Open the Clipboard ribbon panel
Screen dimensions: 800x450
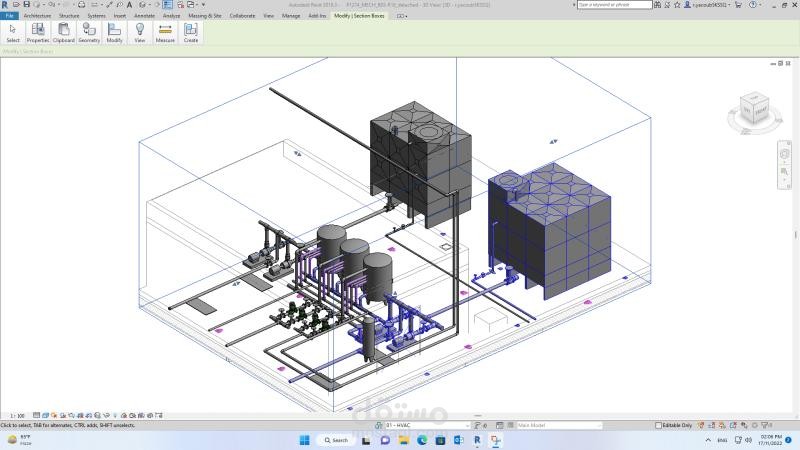click(64, 33)
